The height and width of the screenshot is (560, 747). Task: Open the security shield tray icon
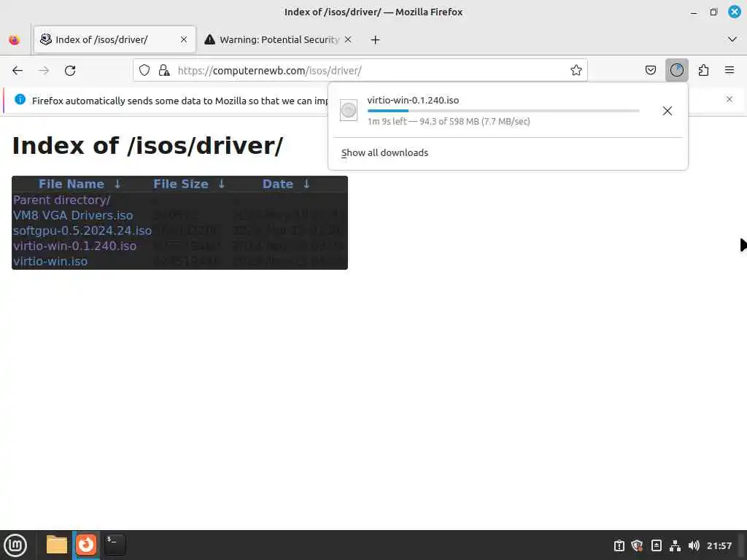638,545
